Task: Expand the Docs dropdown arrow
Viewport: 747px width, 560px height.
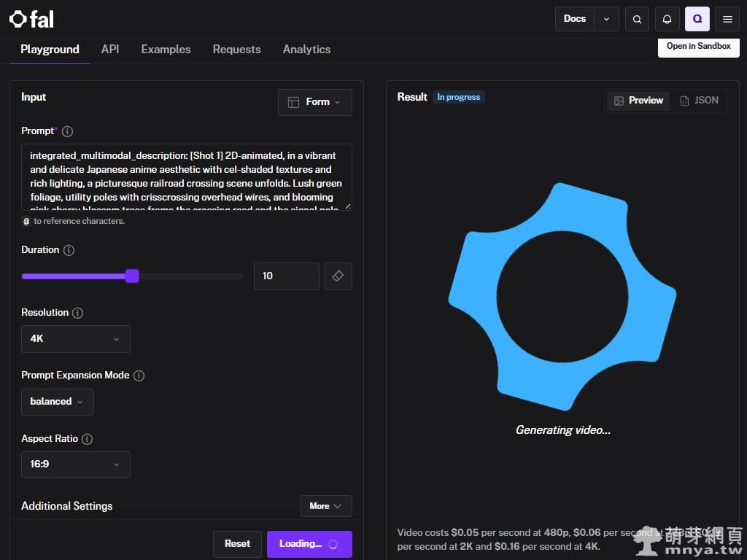Action: tap(606, 19)
